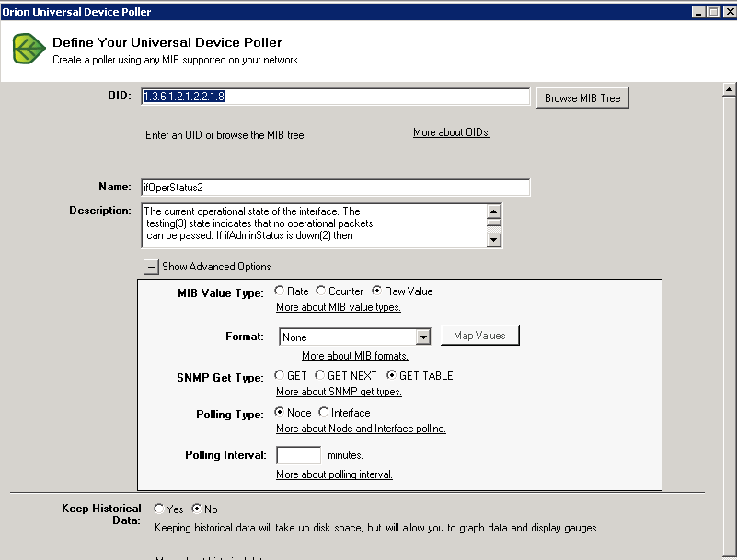Open the Format dropdown showing None

[x=354, y=337]
